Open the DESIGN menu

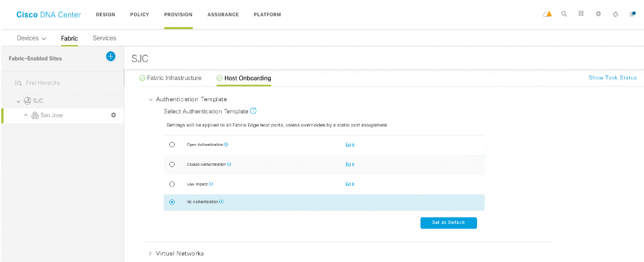coord(106,14)
